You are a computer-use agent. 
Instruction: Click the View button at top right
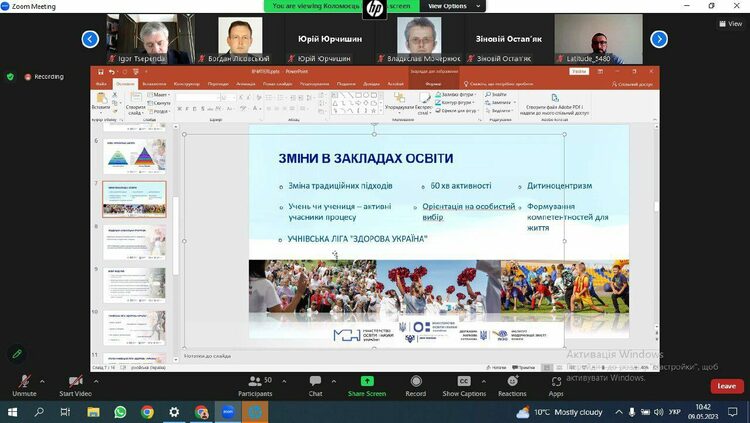[730, 23]
